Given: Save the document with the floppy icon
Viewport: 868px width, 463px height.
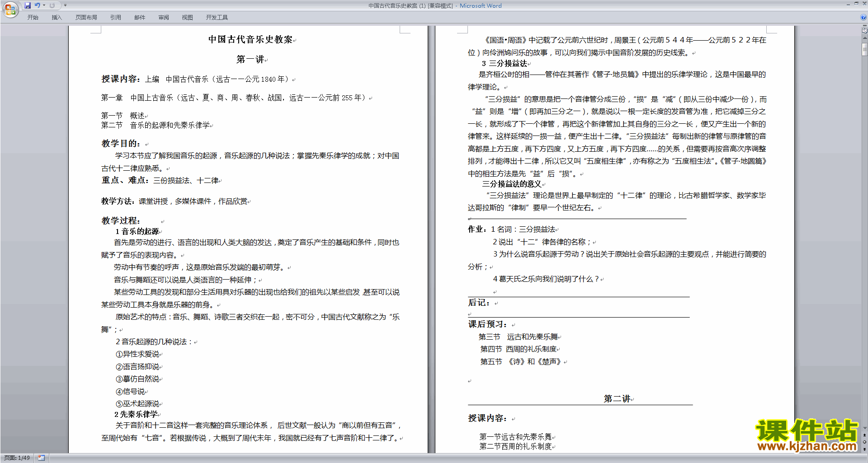Looking at the screenshot, I should tap(28, 5).
